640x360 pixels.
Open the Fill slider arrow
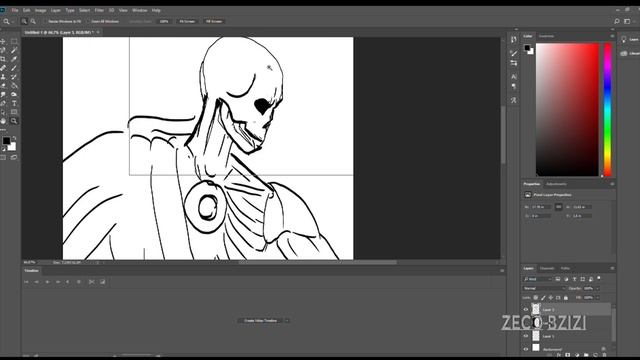click(x=598, y=298)
